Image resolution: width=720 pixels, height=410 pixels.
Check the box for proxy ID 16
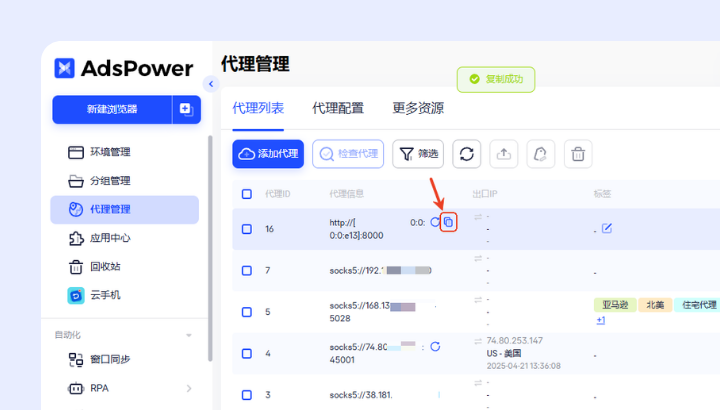pos(247,229)
